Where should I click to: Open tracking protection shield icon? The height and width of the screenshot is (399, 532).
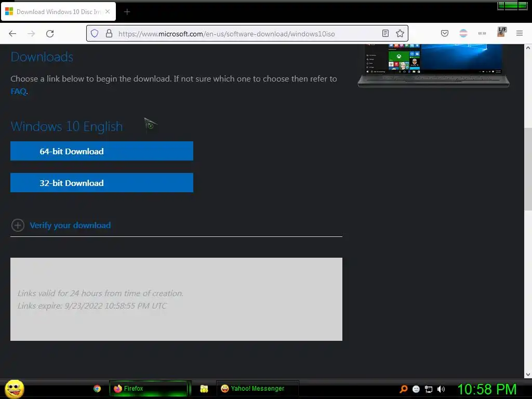pos(95,34)
